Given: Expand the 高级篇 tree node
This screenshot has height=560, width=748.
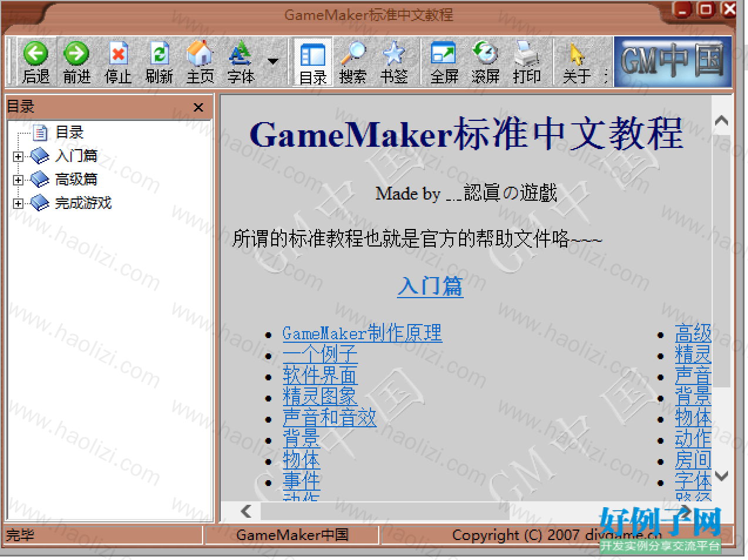Looking at the screenshot, I should (x=18, y=180).
